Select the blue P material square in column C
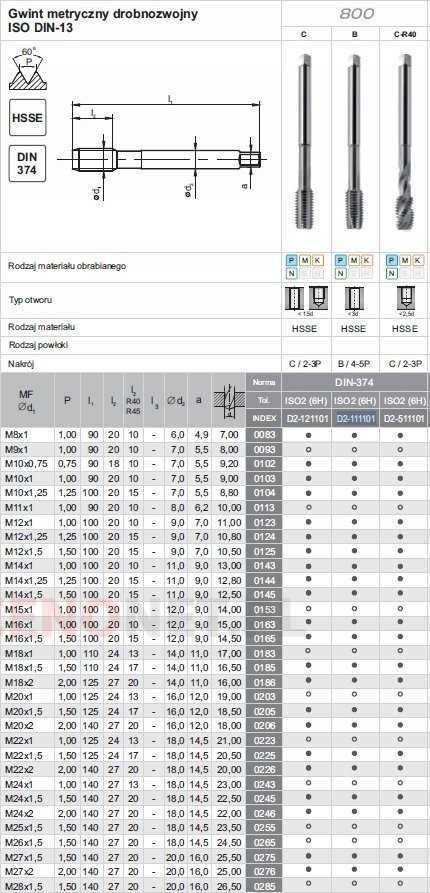Screen dimensions: 430x893 [292, 260]
